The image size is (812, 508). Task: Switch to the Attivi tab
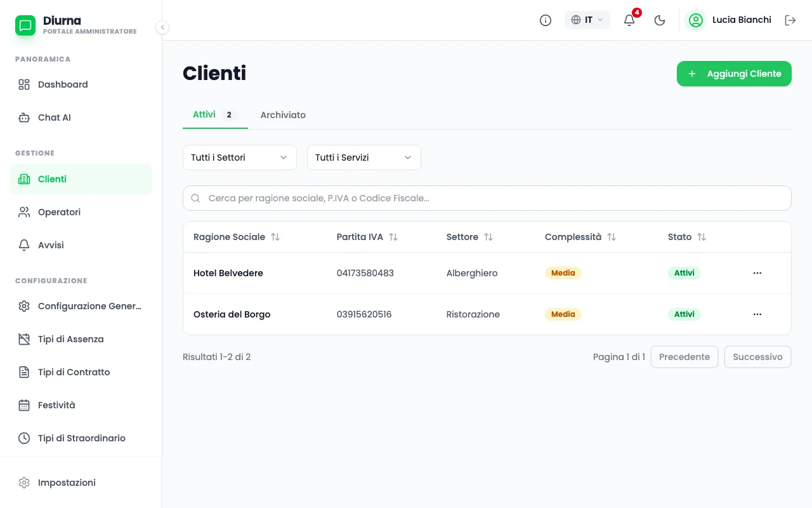point(215,115)
